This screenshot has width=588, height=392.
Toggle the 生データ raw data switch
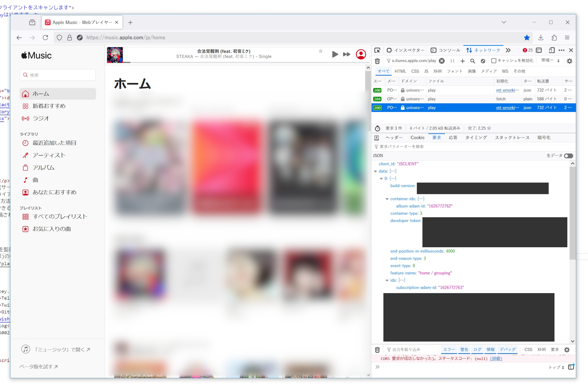(568, 156)
